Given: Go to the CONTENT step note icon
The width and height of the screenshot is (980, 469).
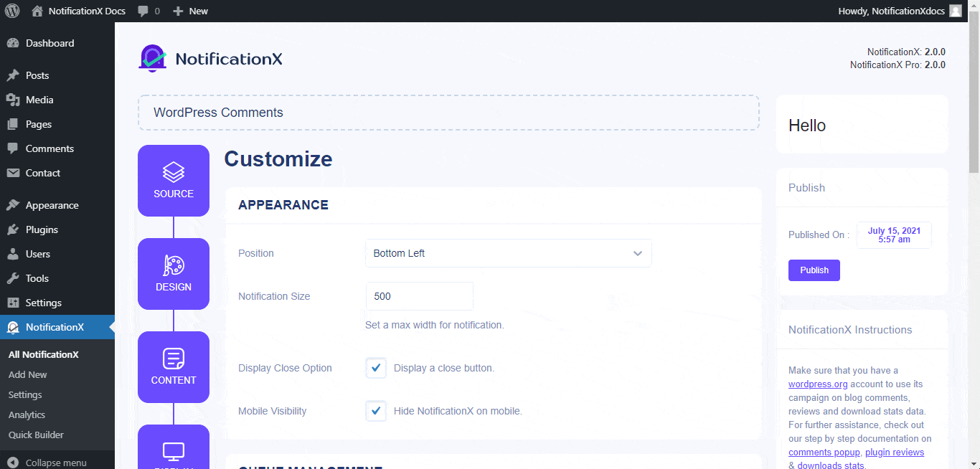Looking at the screenshot, I should 174,359.
